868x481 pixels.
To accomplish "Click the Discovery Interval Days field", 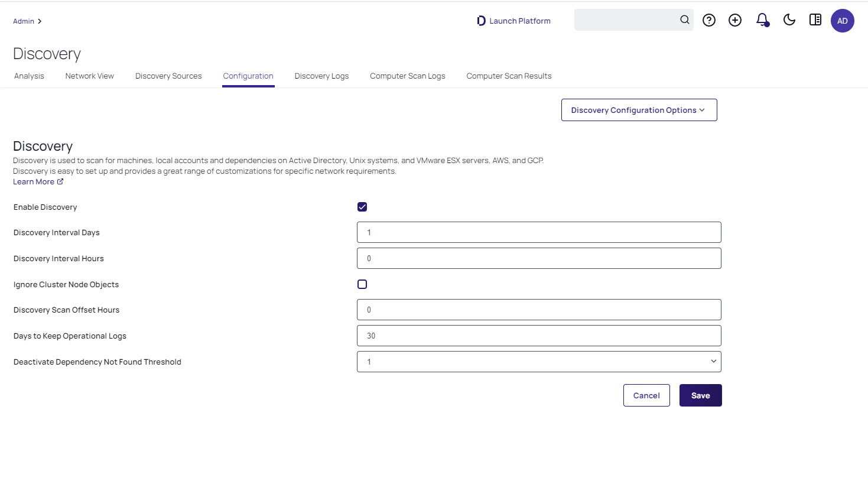I will pos(538,232).
